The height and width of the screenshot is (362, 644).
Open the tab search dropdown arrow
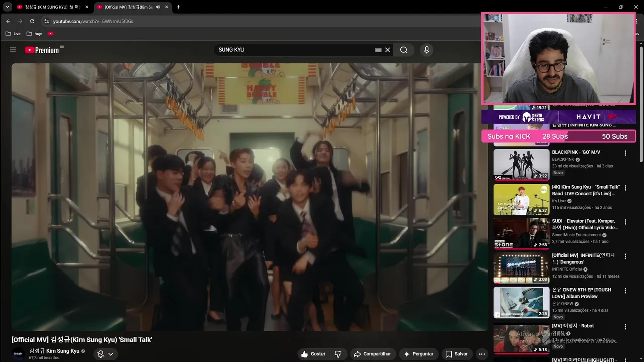(x=7, y=7)
